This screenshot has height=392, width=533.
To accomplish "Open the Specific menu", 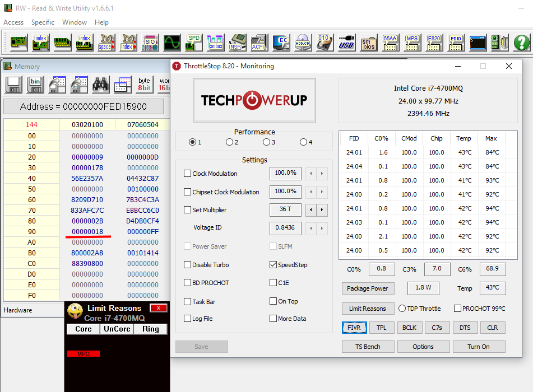I will click(x=43, y=22).
